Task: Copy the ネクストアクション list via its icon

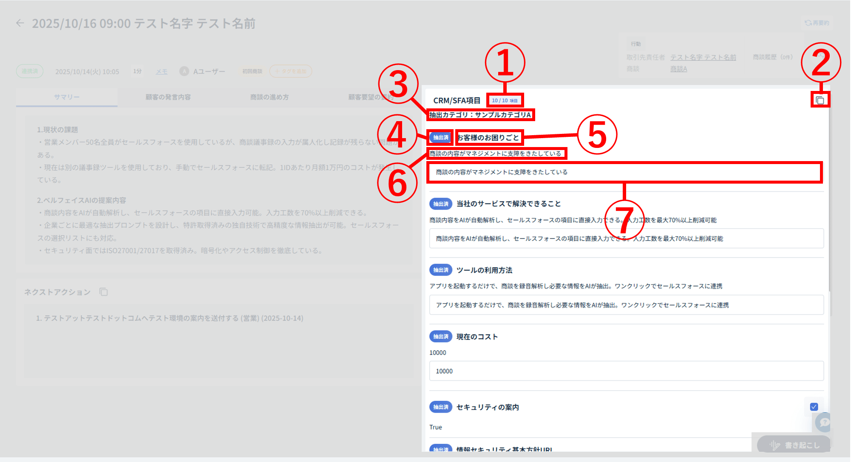Action: 103,292
